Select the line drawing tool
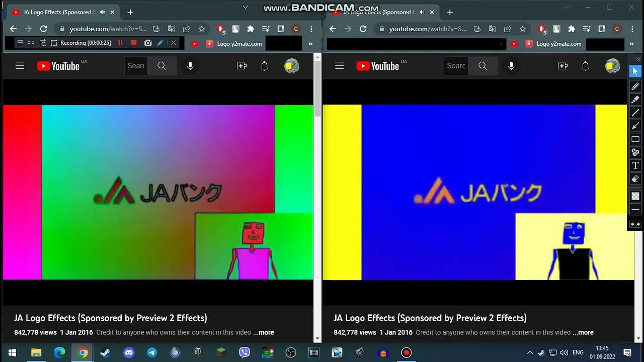This screenshot has height=362, width=644. [x=635, y=113]
